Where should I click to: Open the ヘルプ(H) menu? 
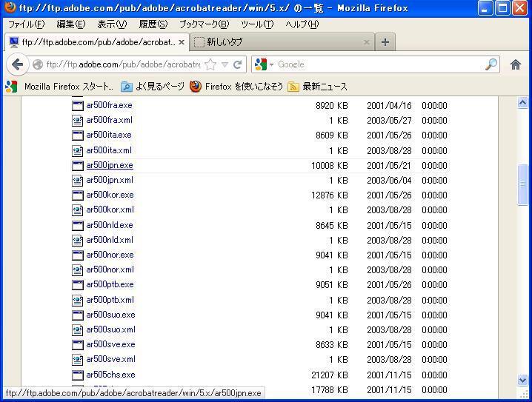[302, 24]
